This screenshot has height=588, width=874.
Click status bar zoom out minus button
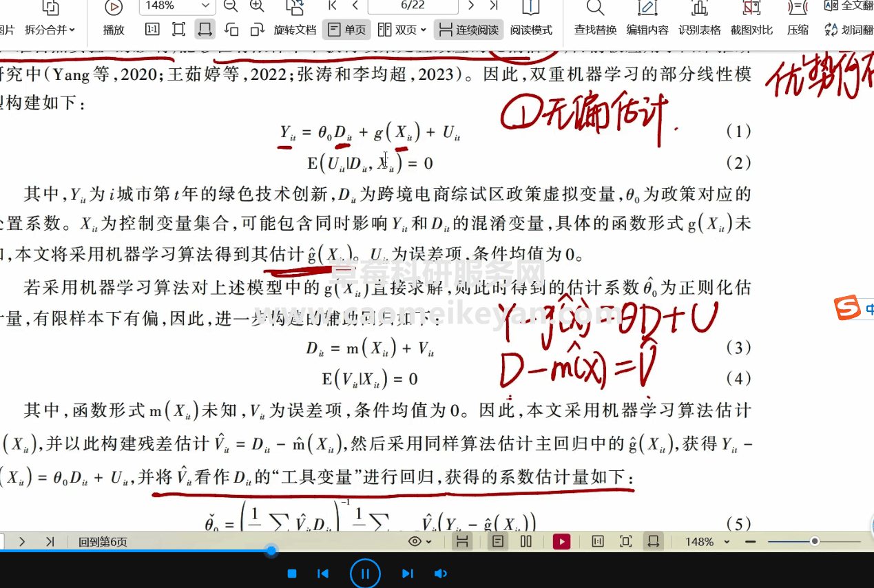pos(750,542)
